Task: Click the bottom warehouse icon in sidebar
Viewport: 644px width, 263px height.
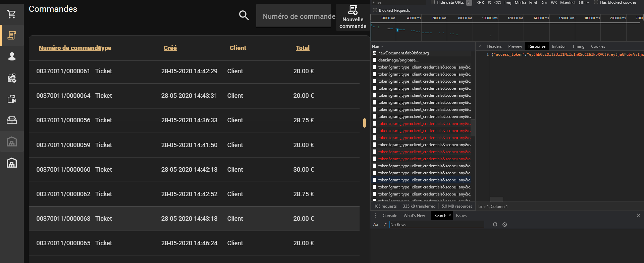Action: [12, 163]
